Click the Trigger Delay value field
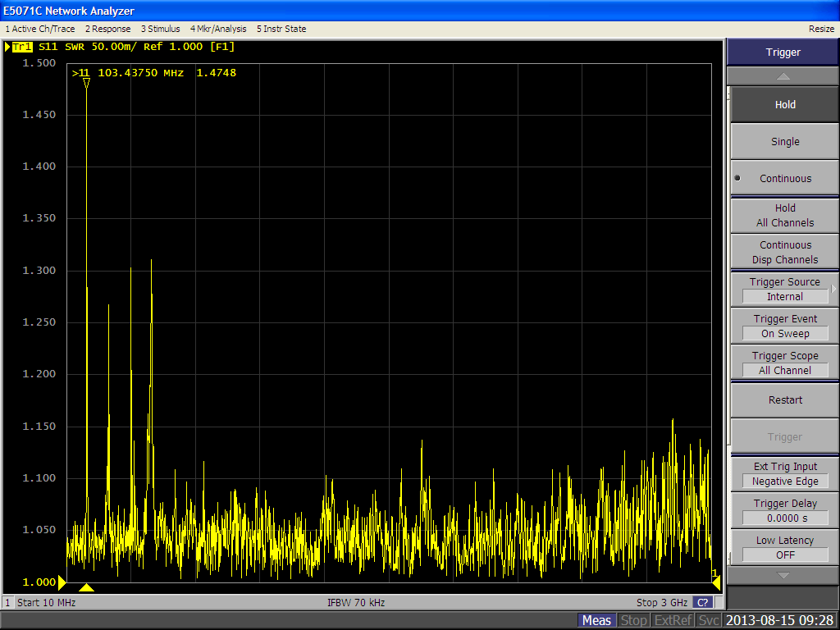 click(784, 518)
